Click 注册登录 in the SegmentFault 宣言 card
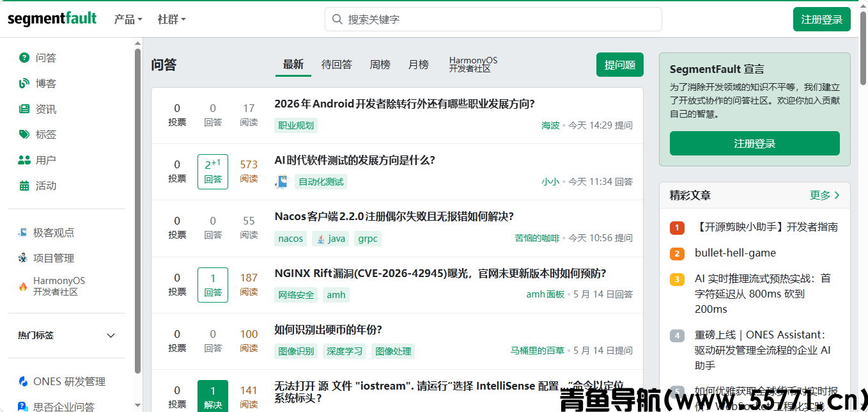This screenshot has height=412, width=868. click(755, 143)
